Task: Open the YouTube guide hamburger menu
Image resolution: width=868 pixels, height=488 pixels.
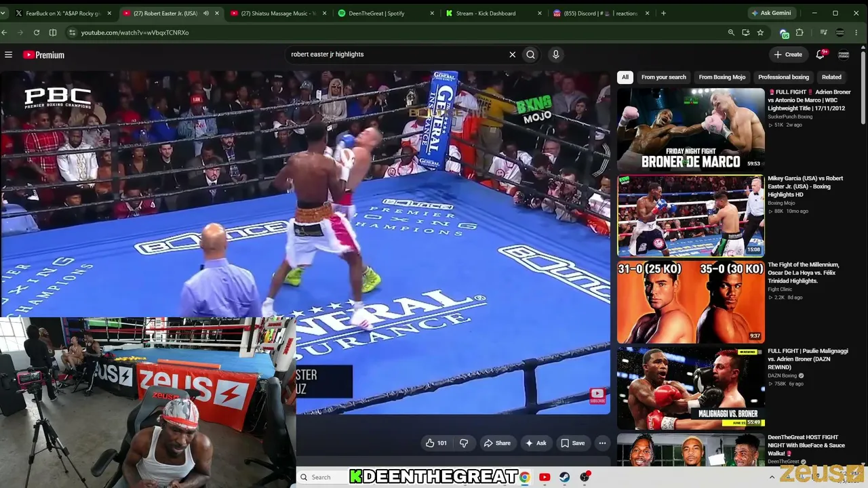Action: (8, 55)
